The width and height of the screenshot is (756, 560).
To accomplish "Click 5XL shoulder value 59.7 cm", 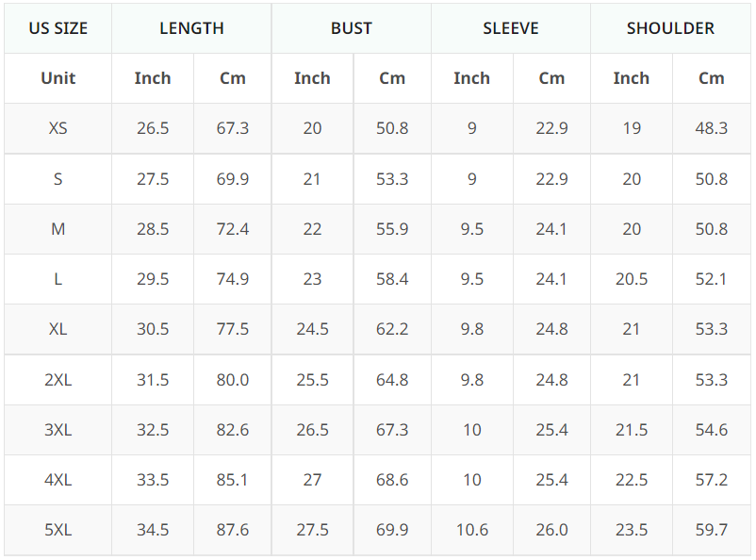I will (712, 530).
